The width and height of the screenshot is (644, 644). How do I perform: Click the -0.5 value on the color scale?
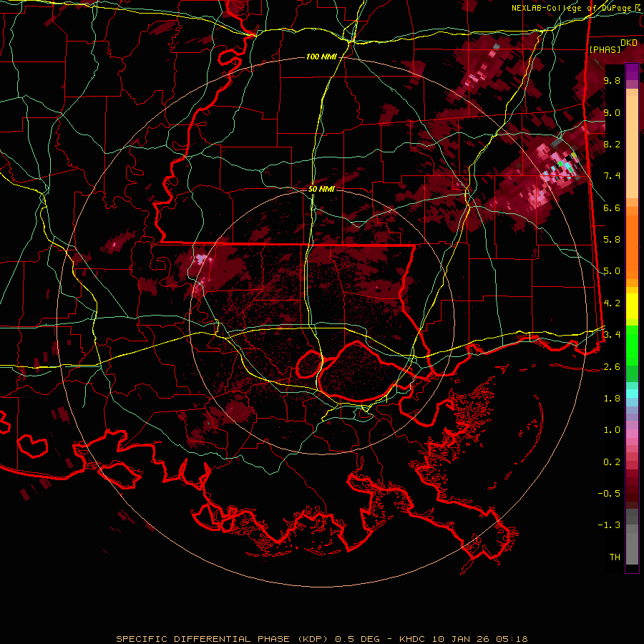tap(609, 494)
